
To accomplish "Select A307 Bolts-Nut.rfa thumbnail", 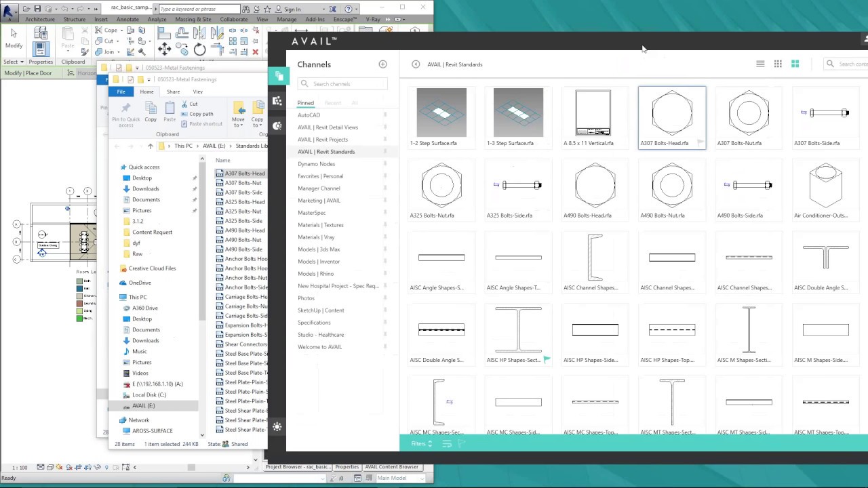I will click(x=749, y=117).
